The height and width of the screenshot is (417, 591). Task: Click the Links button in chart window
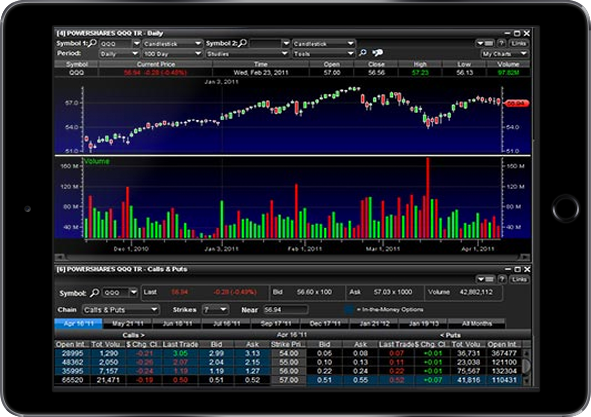(519, 43)
